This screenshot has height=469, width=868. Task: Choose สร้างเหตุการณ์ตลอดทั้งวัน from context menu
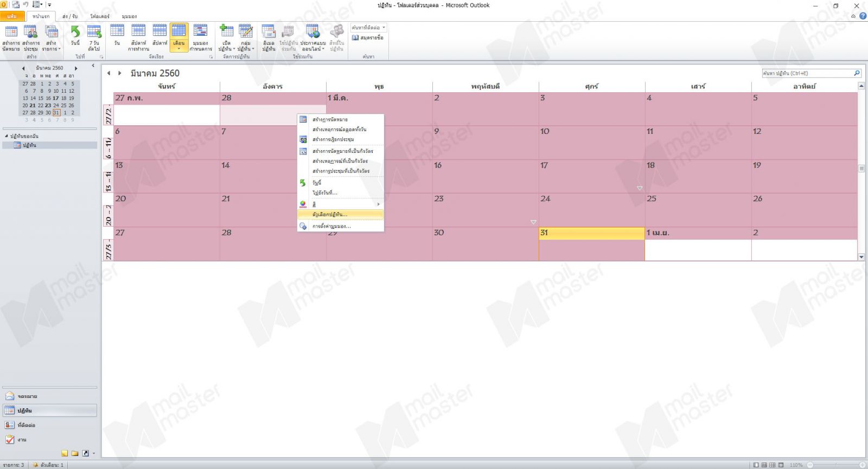(x=341, y=130)
